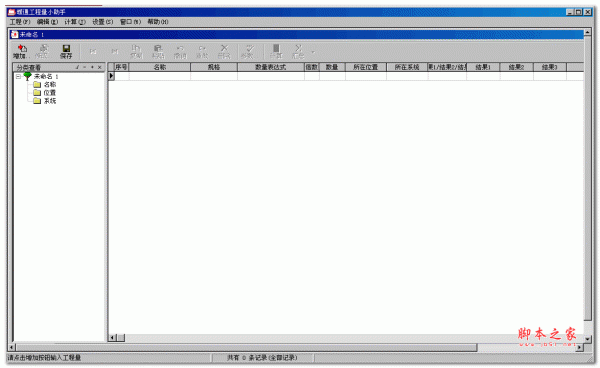Click the status text 共有 0 条记录

[x=262, y=358]
